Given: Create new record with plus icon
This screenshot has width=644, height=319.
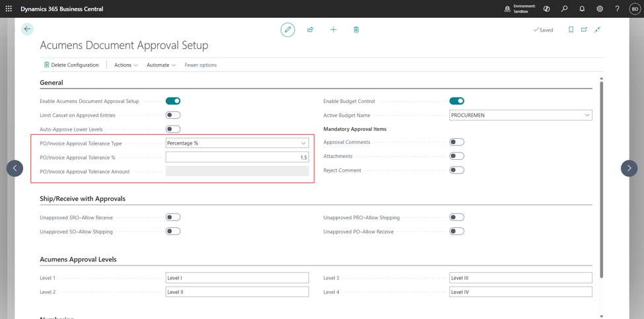Looking at the screenshot, I should pos(334,30).
